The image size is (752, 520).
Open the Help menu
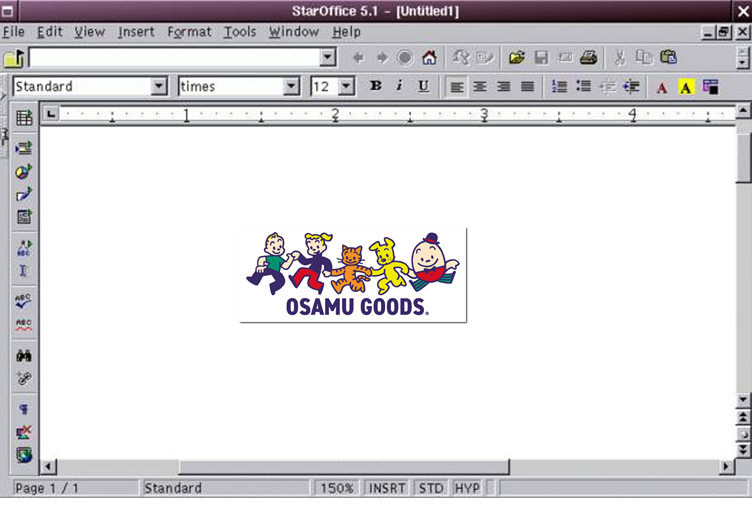pos(346,32)
